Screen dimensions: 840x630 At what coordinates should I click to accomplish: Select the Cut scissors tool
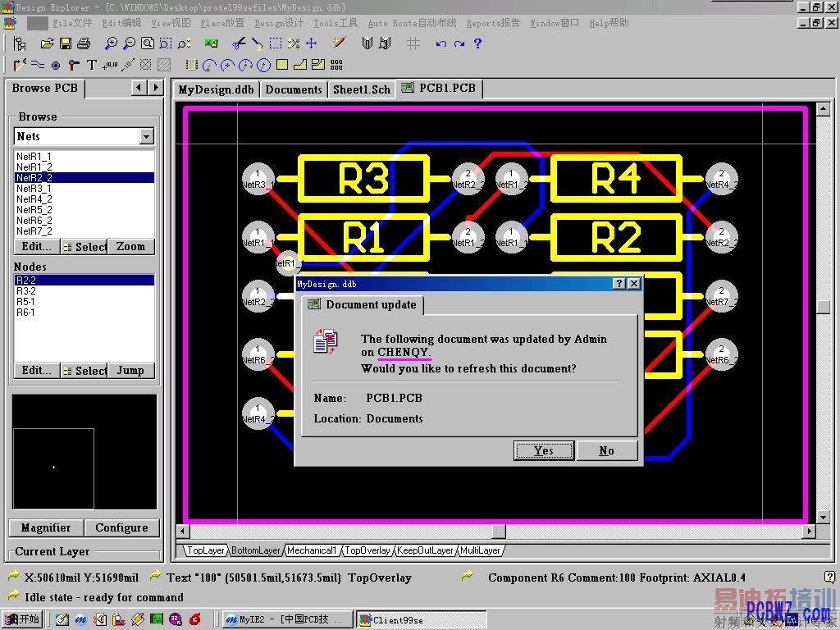point(238,43)
